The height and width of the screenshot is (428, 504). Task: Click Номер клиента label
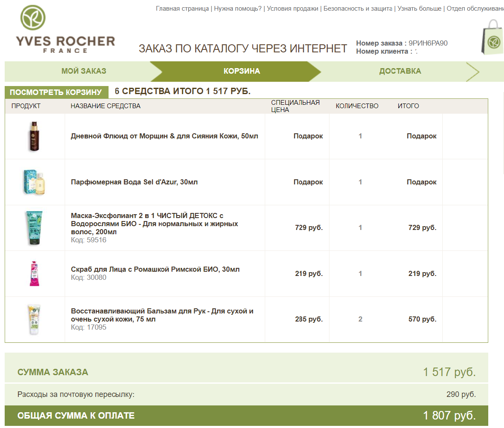(x=384, y=52)
